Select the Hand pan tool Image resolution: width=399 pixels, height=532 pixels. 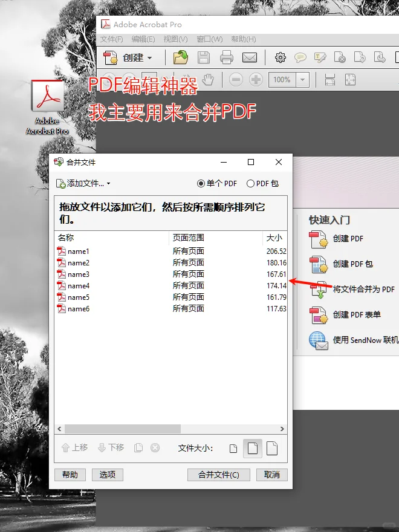pos(207,80)
